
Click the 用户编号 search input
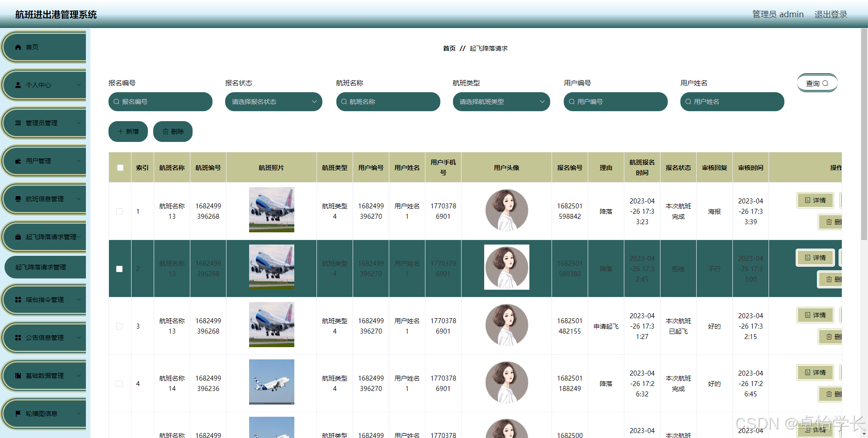616,102
